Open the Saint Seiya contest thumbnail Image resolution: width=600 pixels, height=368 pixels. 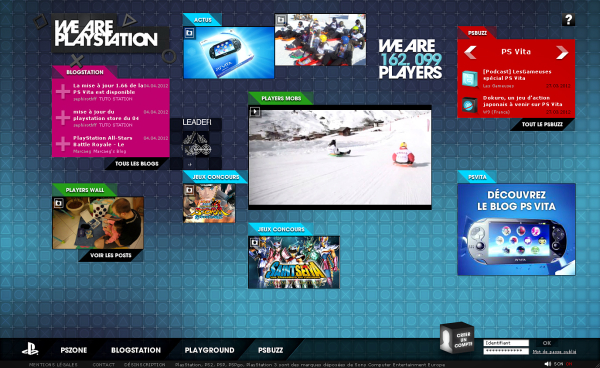click(x=293, y=262)
